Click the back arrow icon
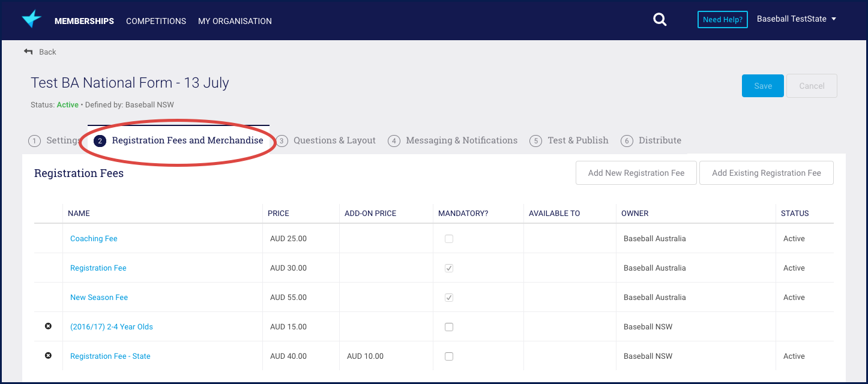Image resolution: width=868 pixels, height=384 pixels. [x=28, y=52]
